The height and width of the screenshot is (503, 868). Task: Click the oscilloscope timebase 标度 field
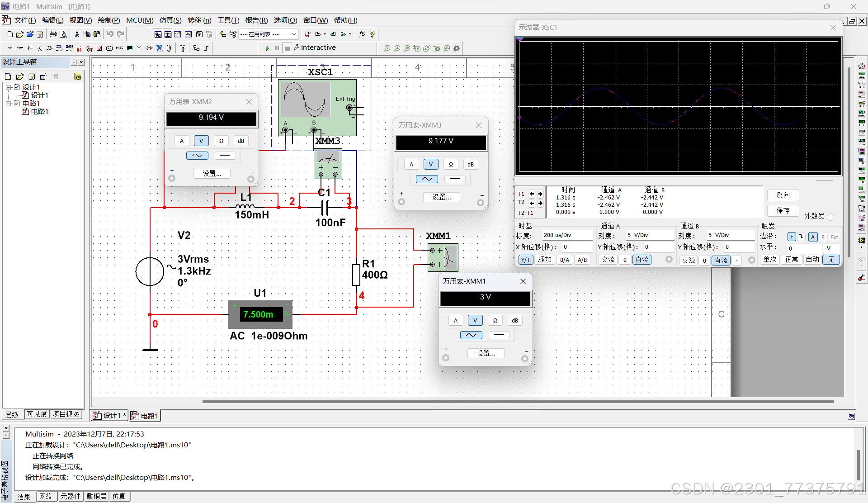567,235
